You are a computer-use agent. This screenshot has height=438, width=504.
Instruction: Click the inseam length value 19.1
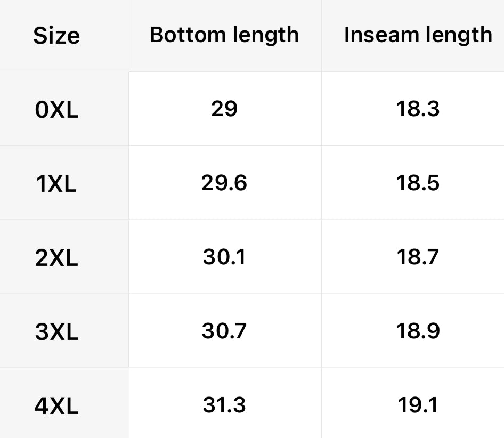[418, 405]
